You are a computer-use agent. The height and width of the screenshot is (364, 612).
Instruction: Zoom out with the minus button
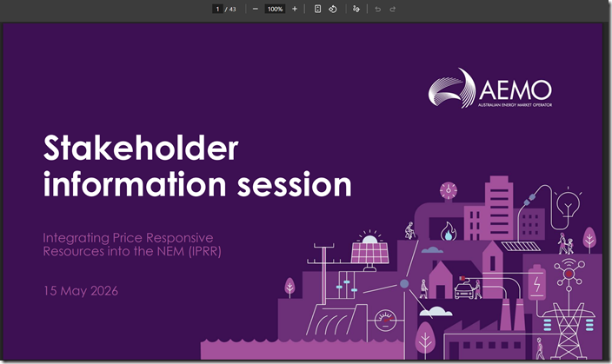pos(256,9)
